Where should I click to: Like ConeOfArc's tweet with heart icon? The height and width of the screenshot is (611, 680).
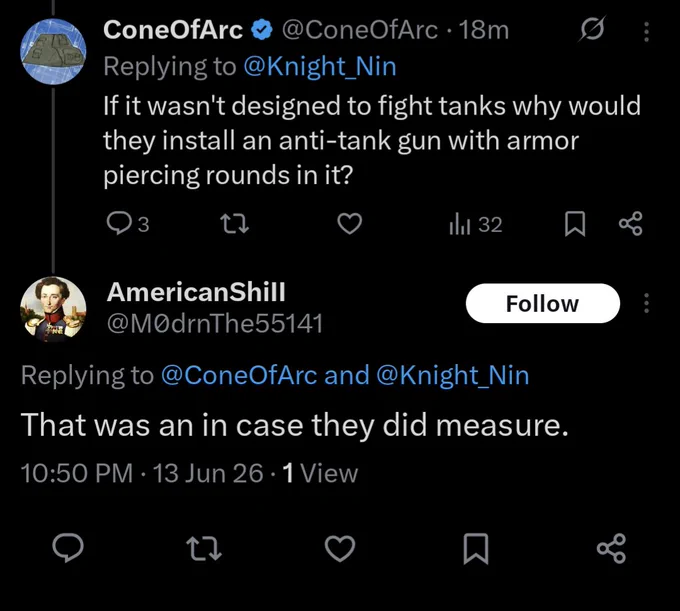point(350,224)
